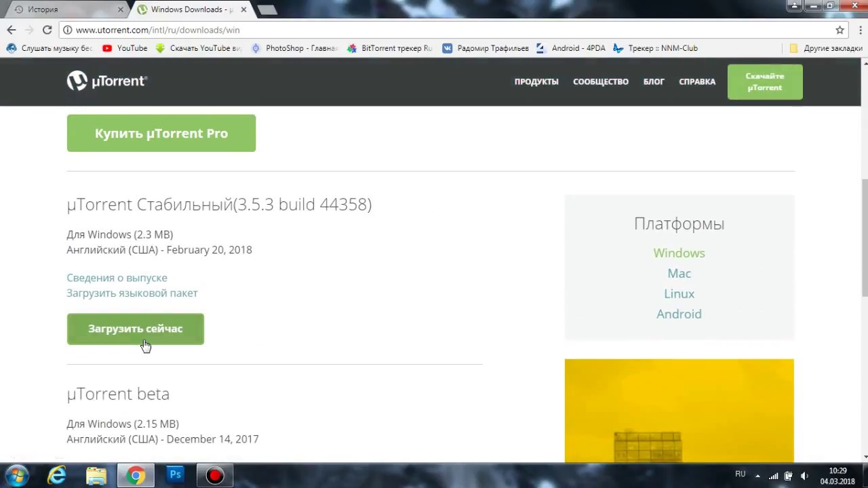Close the Windows Downloads tab

click(x=243, y=9)
